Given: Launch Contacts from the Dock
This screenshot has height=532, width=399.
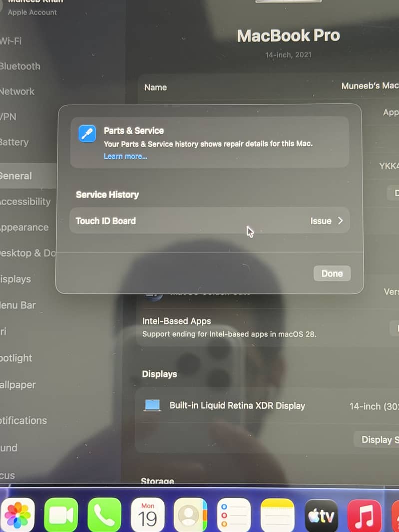Looking at the screenshot, I should (x=190, y=516).
